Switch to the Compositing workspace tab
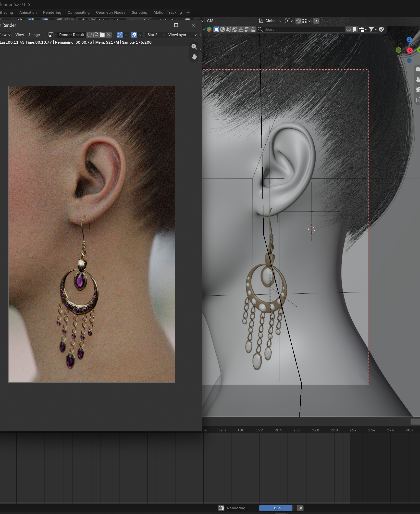This screenshot has height=514, width=420. [x=79, y=13]
